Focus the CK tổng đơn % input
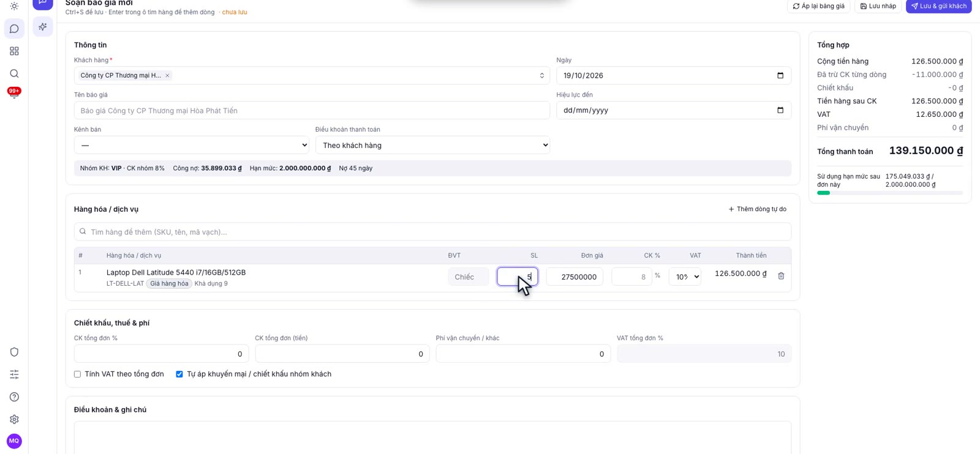980x454 pixels. pyautogui.click(x=161, y=354)
